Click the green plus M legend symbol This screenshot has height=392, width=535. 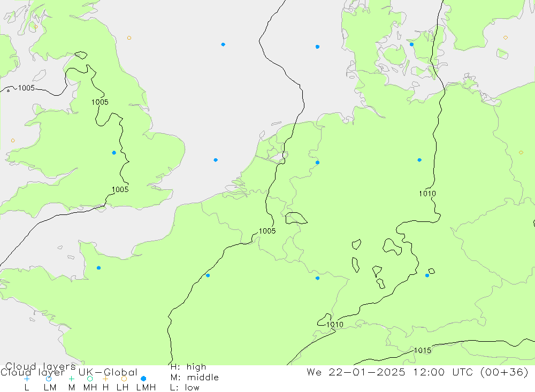[71, 379]
